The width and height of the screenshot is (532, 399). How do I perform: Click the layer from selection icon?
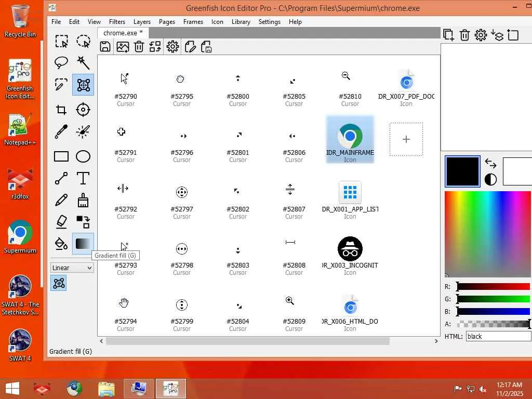click(x=513, y=35)
